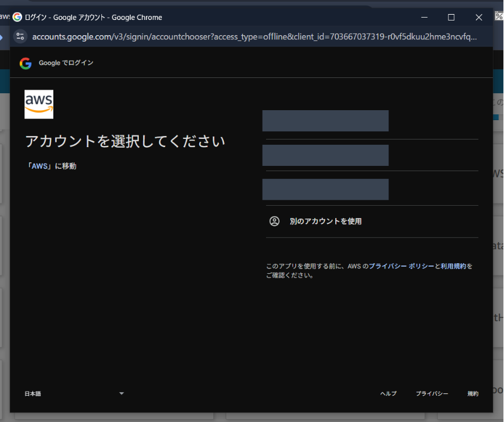The image size is (504, 422).
Task: Choose 別のアカウントを使用 option
Action: pyautogui.click(x=372, y=221)
